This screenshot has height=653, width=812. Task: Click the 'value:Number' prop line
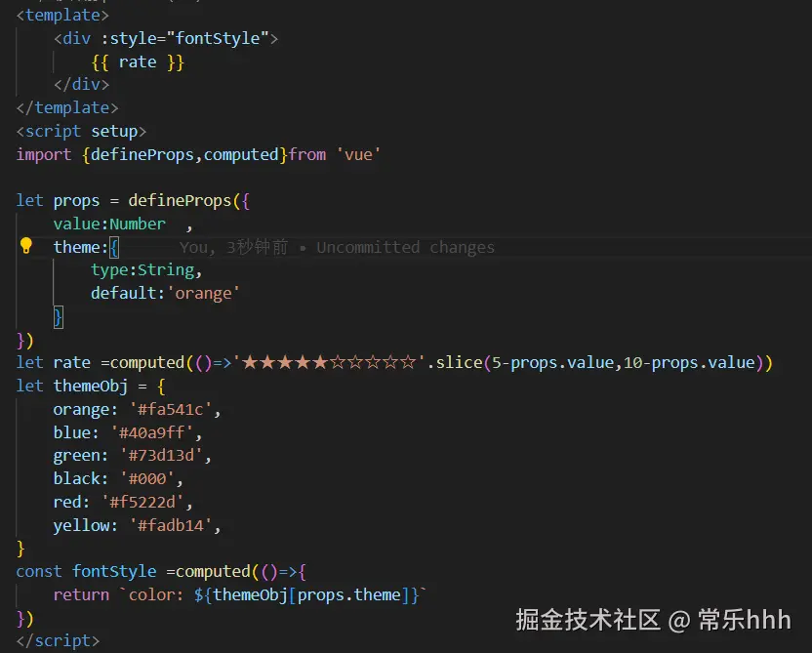pyautogui.click(x=109, y=224)
